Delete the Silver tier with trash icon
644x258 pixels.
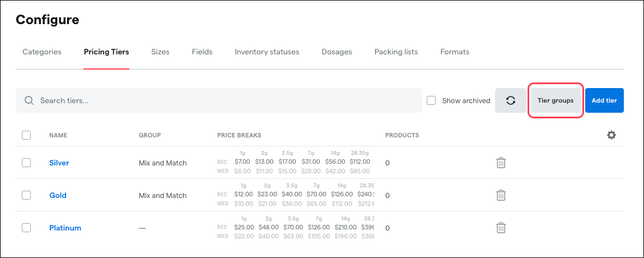point(501,163)
